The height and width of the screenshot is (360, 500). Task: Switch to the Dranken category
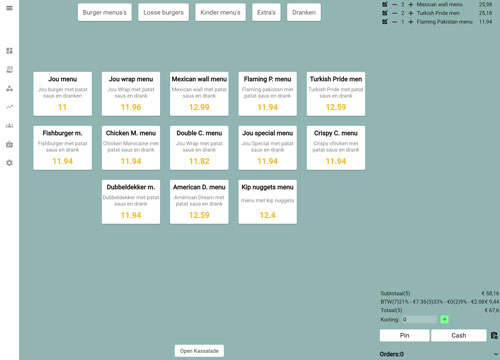[x=304, y=12]
